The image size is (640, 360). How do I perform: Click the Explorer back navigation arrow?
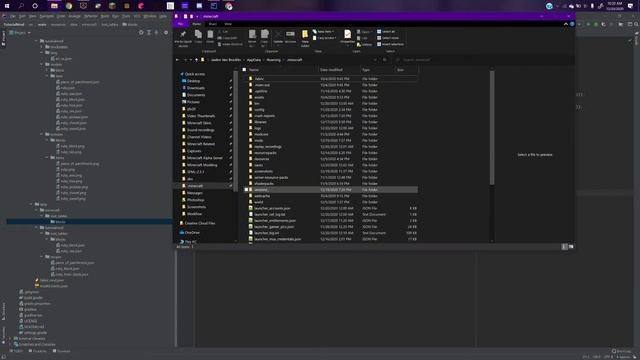point(178,60)
